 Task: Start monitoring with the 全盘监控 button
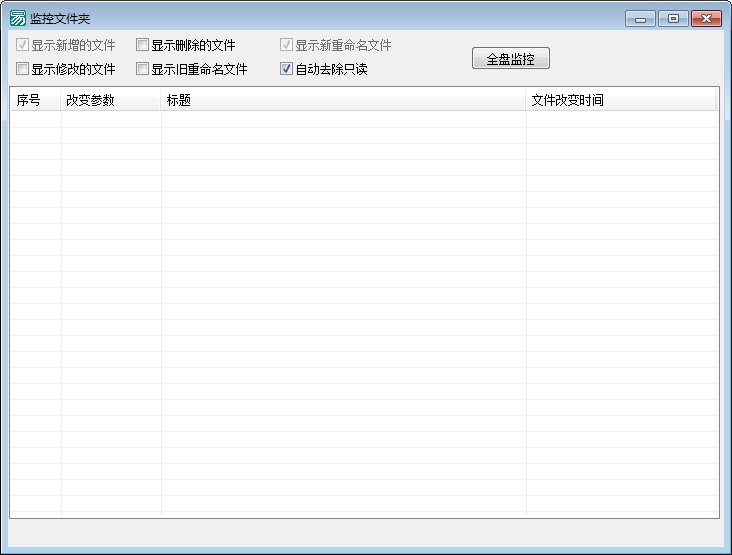[511, 58]
